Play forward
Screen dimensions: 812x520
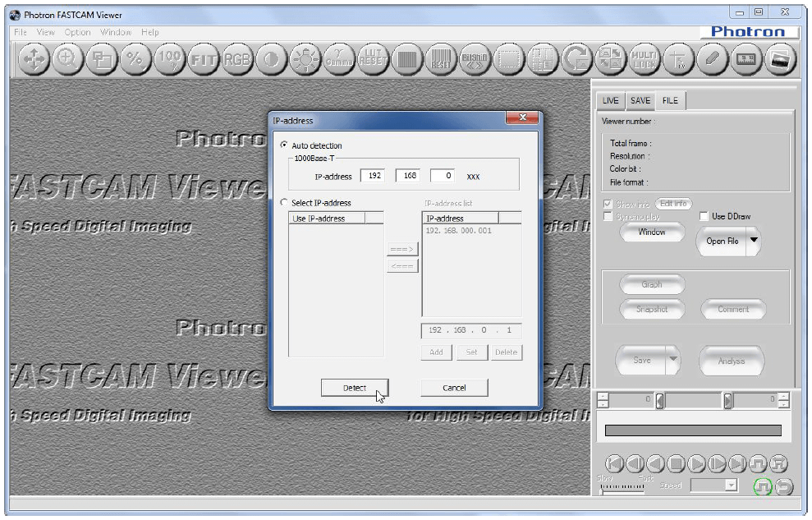pos(696,463)
